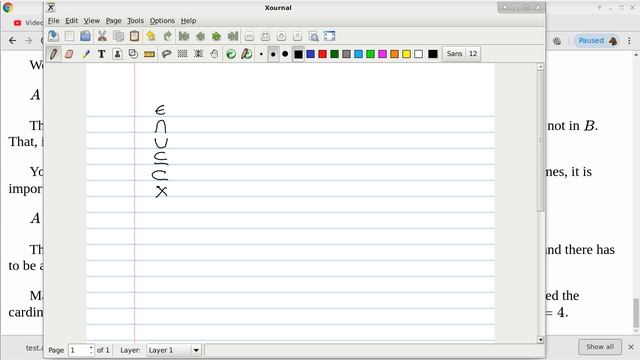640x360 pixels.
Task: Switch to the Text tool
Action: click(x=101, y=54)
